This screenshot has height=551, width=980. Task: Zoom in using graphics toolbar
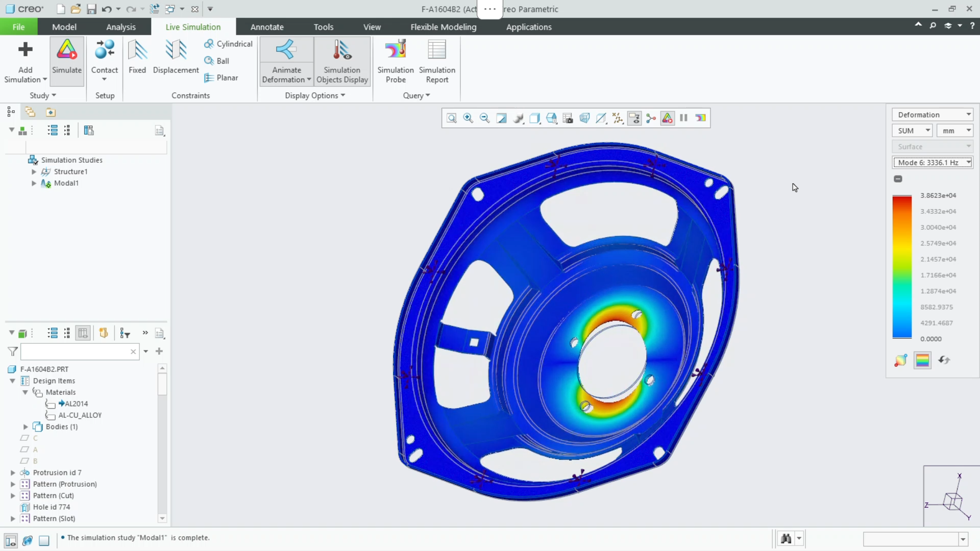pyautogui.click(x=468, y=118)
